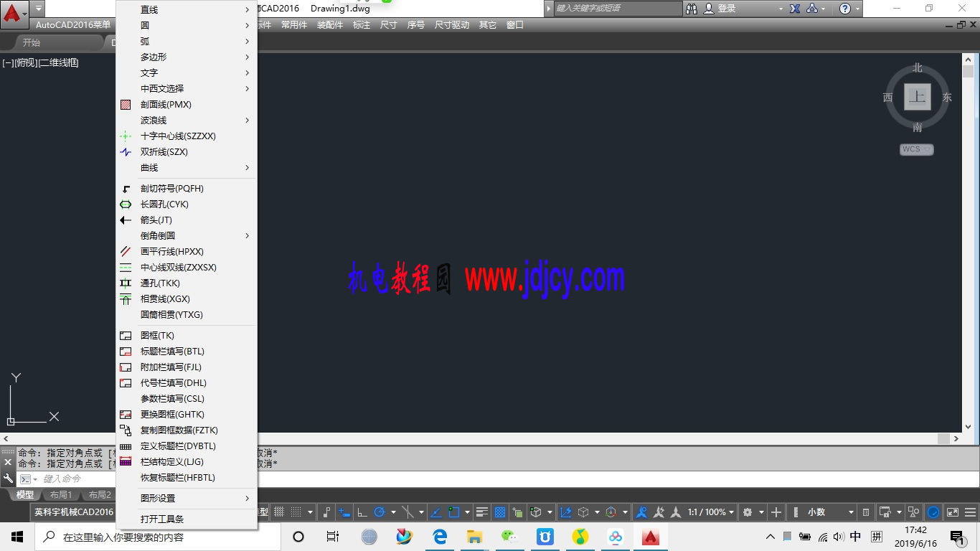
Task: Toggle dynamic input in status bar
Action: (344, 512)
